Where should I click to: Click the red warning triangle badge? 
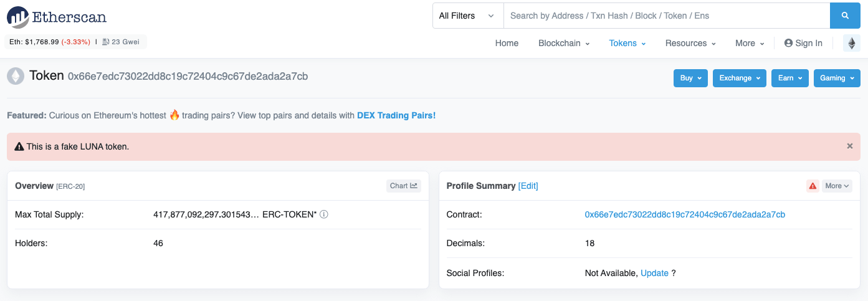pyautogui.click(x=813, y=186)
